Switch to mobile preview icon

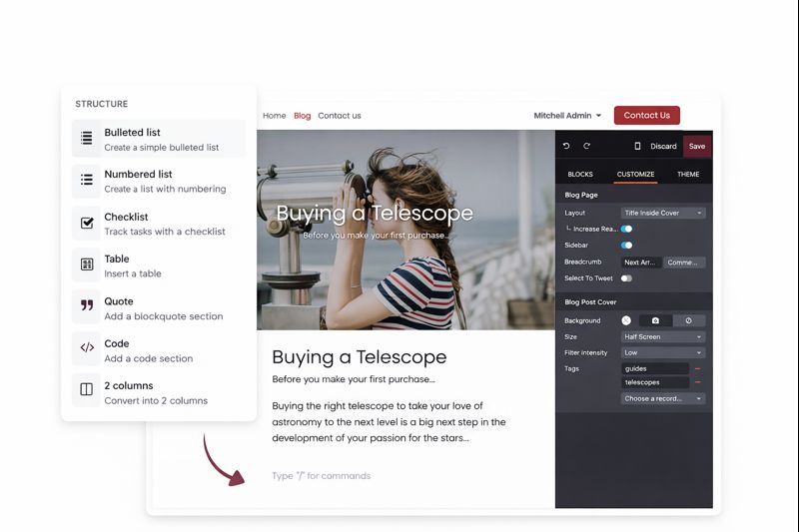tap(637, 146)
